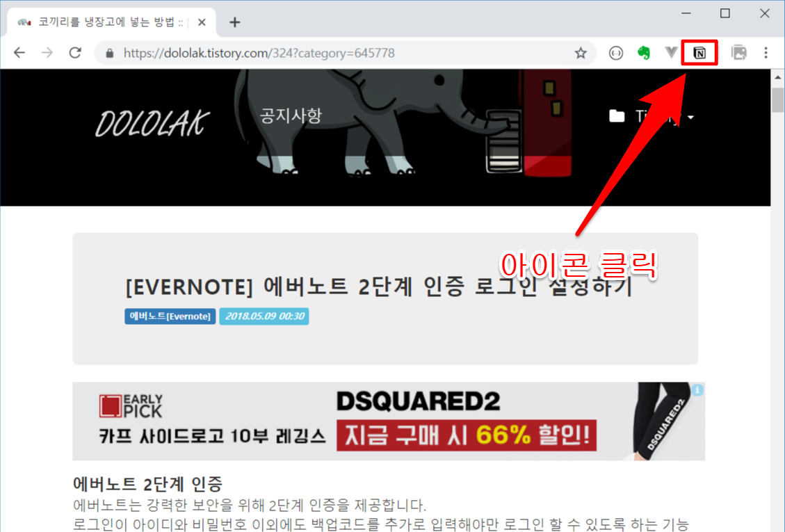Minimize the browser window

[x=686, y=13]
